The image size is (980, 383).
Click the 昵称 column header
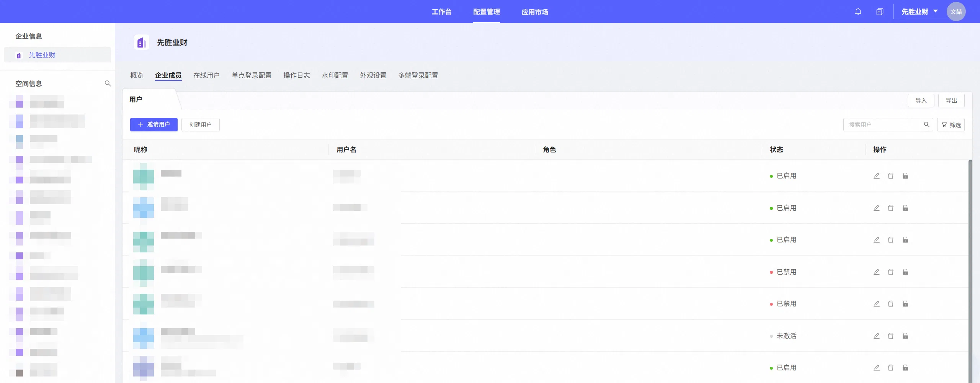[x=140, y=150]
